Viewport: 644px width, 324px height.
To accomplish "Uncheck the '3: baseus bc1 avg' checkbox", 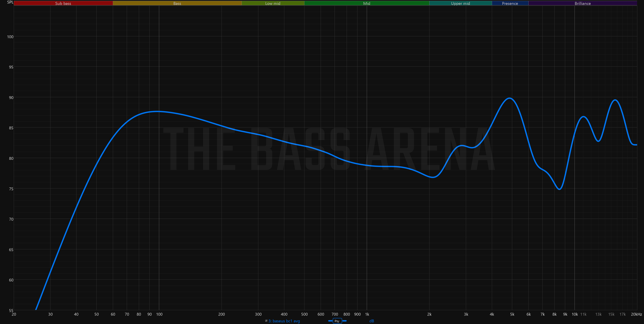I will point(266,321).
